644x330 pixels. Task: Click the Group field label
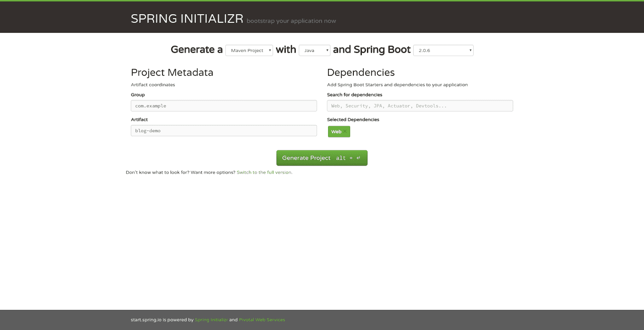pos(138,95)
